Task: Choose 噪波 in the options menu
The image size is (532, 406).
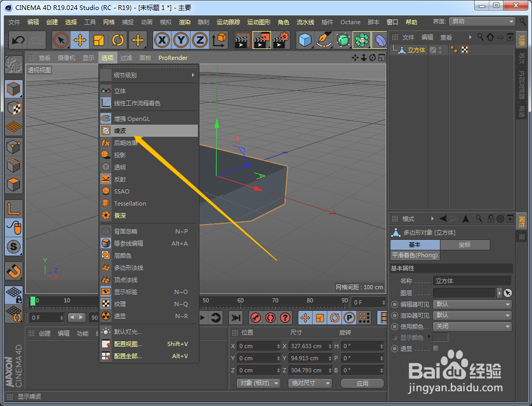Action: click(x=148, y=131)
